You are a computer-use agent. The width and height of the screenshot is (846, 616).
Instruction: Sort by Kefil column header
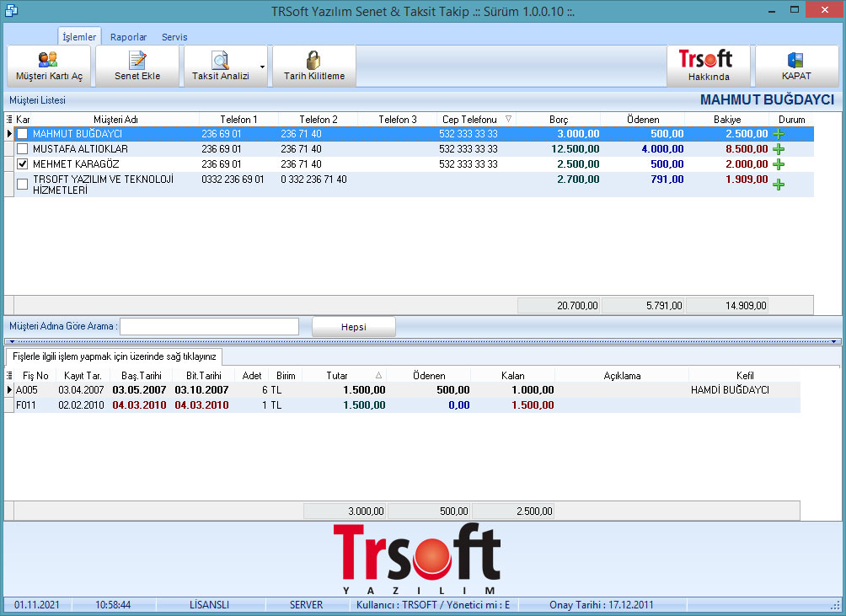pos(745,376)
